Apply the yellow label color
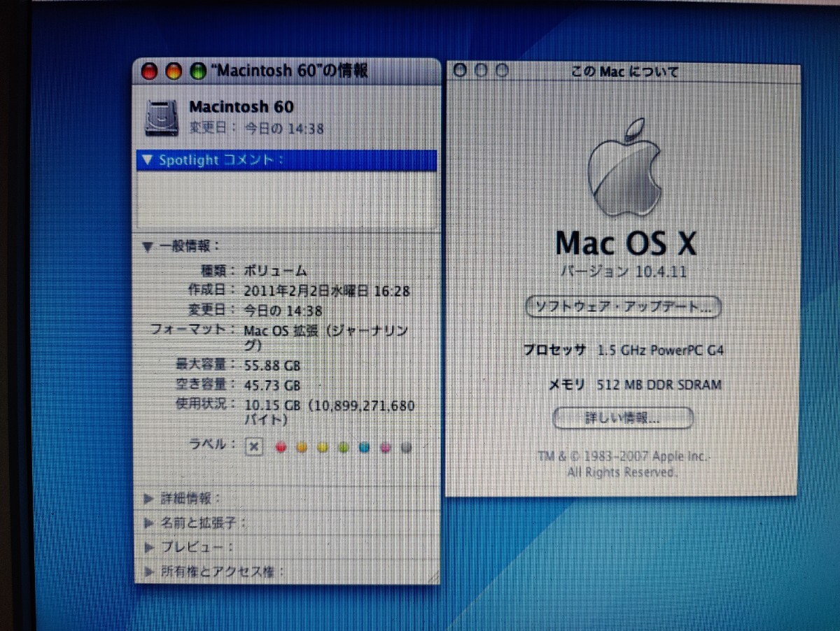This screenshot has height=631, width=840. click(x=323, y=448)
